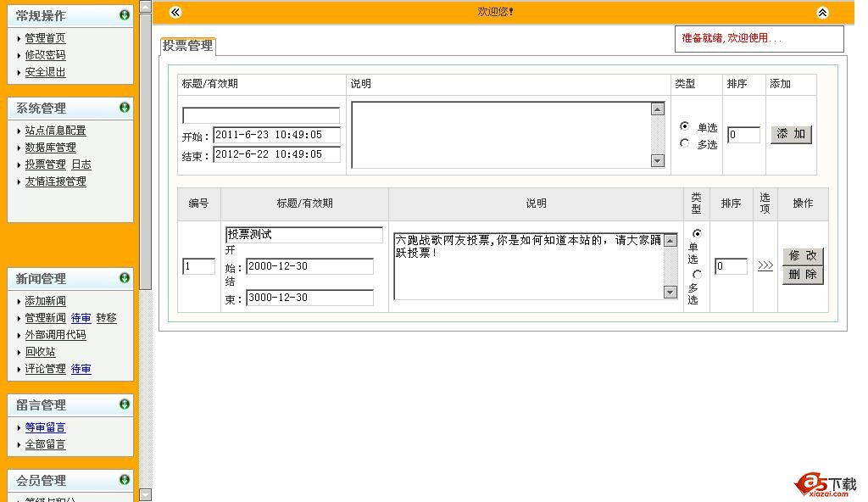The image size is (868, 502).
Task: Click the empty new vote title field
Action: pyautogui.click(x=261, y=115)
